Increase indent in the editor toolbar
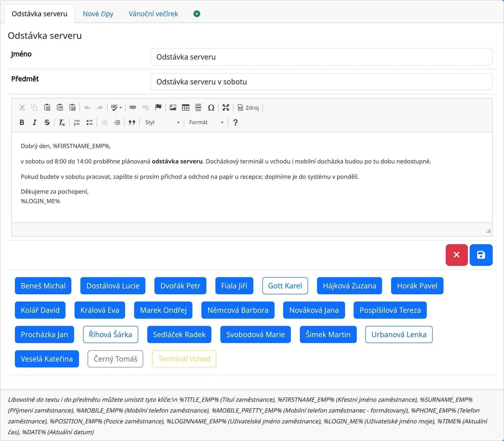 [x=117, y=122]
